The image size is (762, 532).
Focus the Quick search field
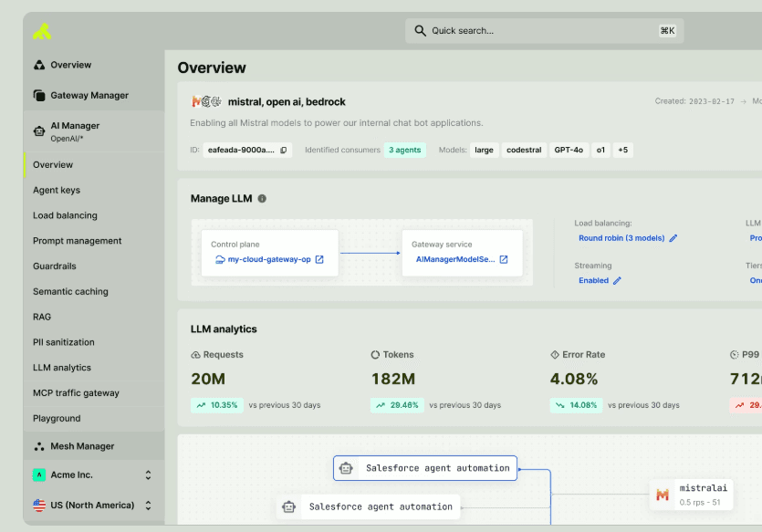[544, 31]
